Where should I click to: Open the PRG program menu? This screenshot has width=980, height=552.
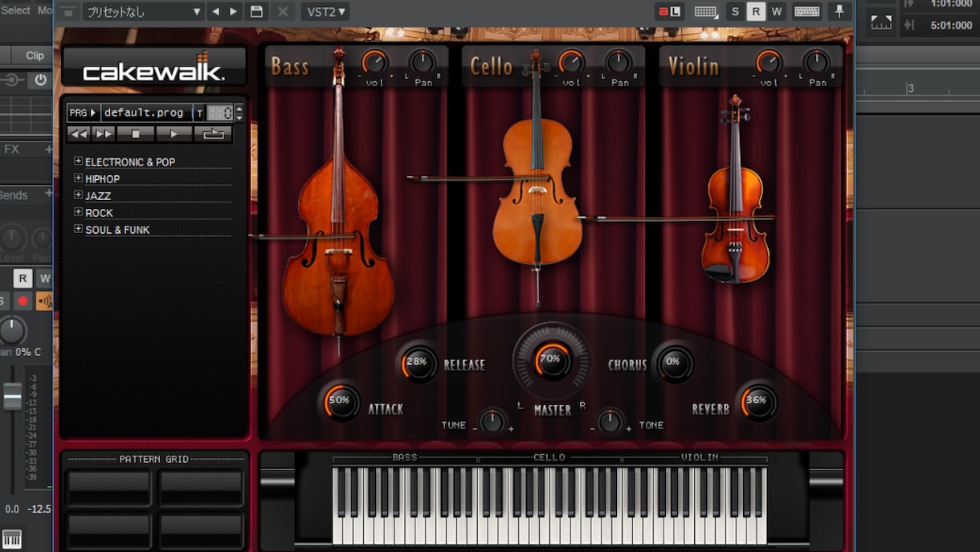click(84, 112)
